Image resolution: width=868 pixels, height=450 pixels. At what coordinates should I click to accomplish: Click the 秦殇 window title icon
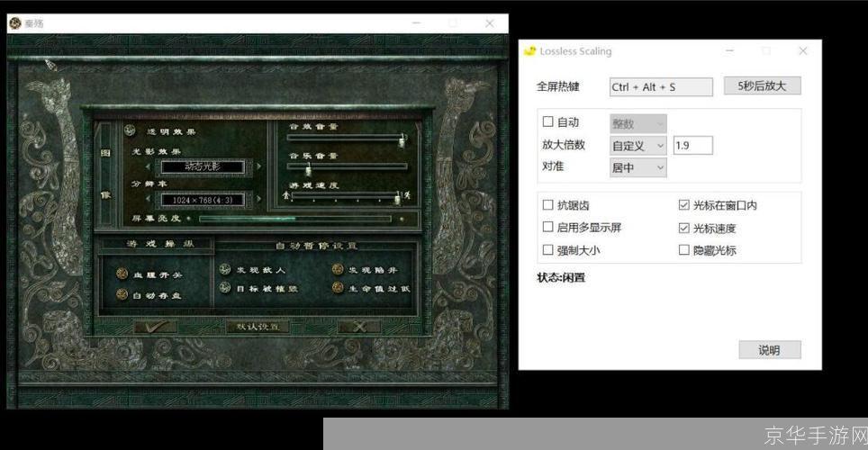tap(15, 23)
